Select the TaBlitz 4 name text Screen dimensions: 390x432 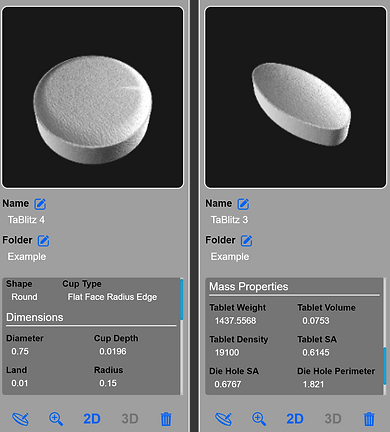click(26, 220)
